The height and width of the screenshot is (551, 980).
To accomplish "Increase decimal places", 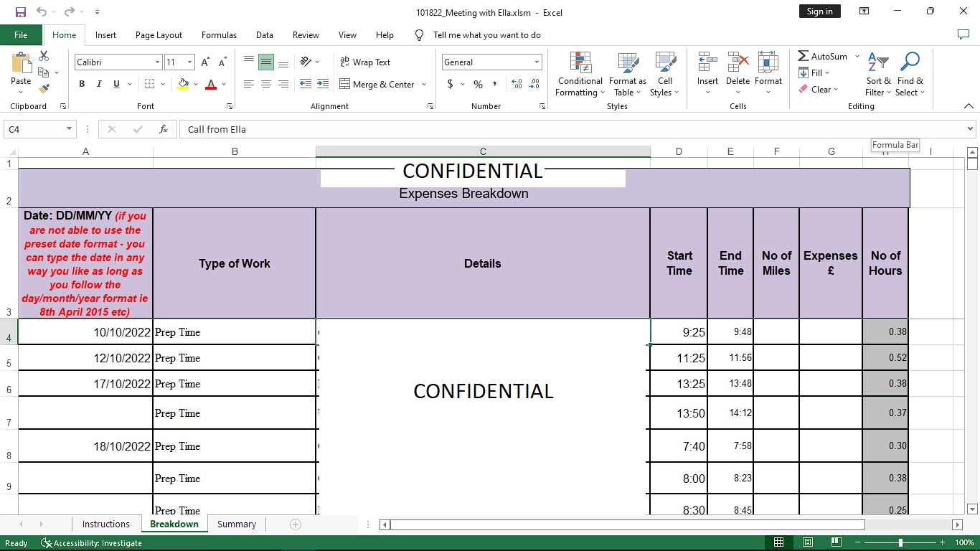I will tap(517, 84).
